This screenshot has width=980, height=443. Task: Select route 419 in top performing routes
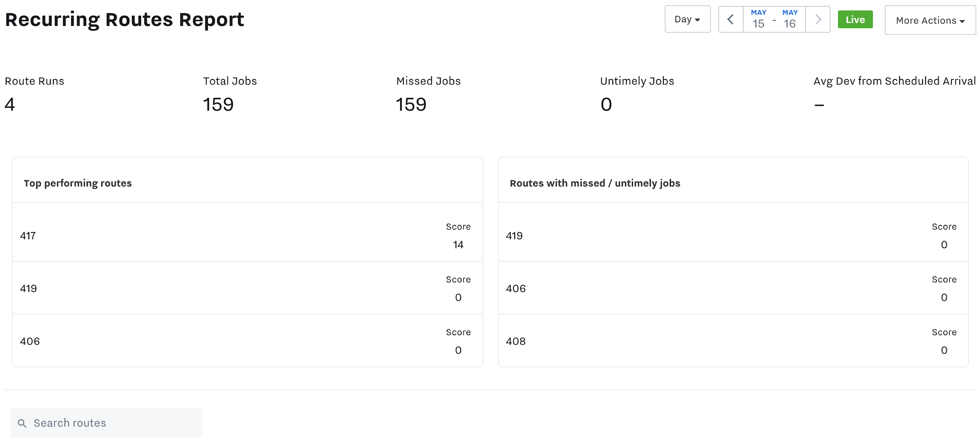(28, 289)
